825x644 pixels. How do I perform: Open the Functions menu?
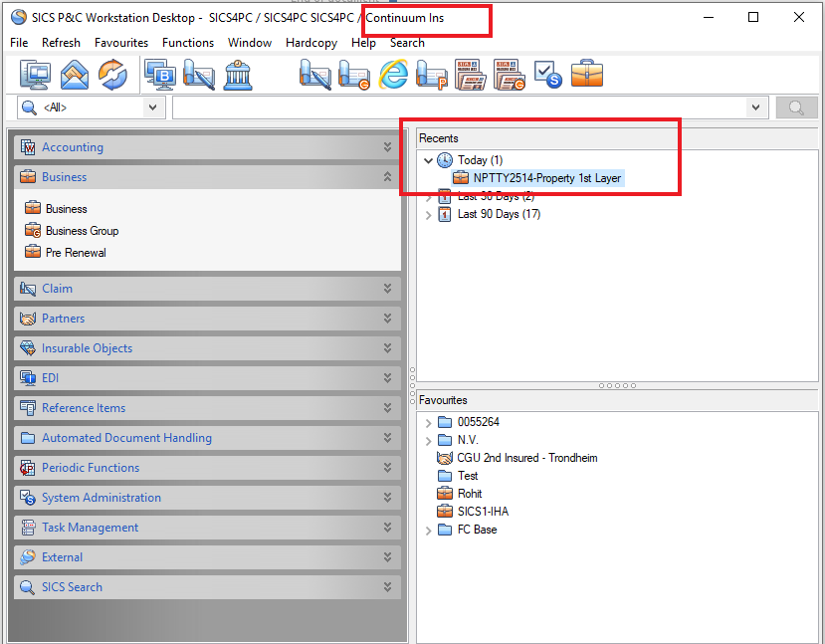coord(187,43)
